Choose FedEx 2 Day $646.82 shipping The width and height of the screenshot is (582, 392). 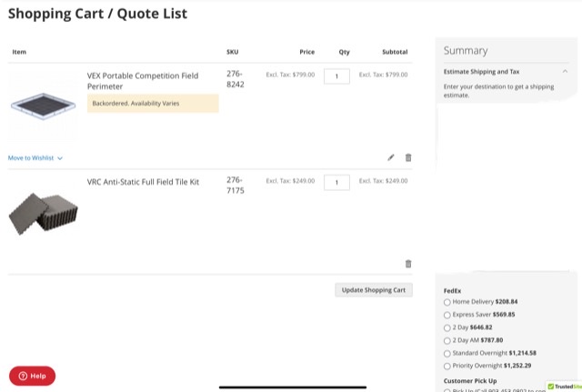[x=447, y=327]
